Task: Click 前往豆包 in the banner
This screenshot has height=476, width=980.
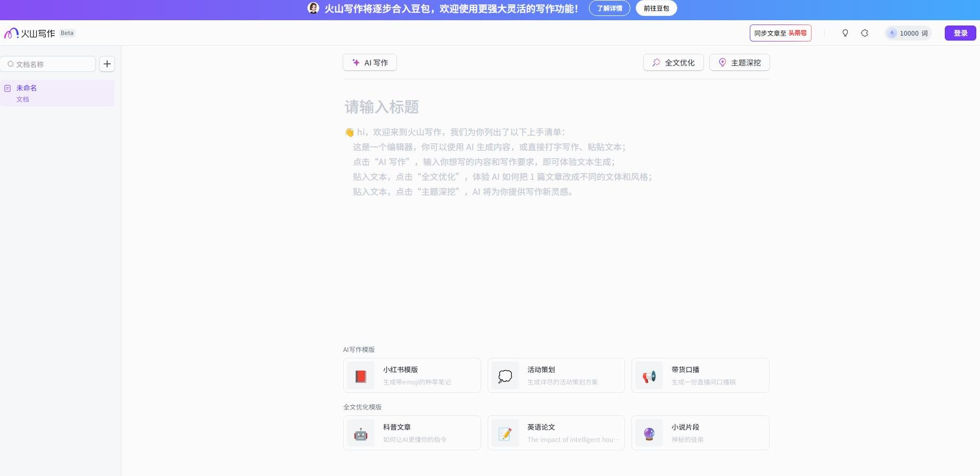Action: pos(656,8)
